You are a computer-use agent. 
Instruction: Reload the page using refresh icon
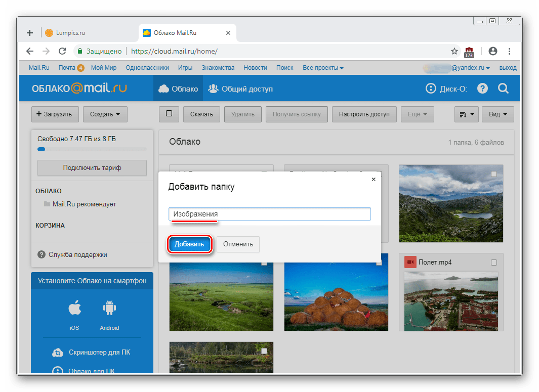point(62,51)
